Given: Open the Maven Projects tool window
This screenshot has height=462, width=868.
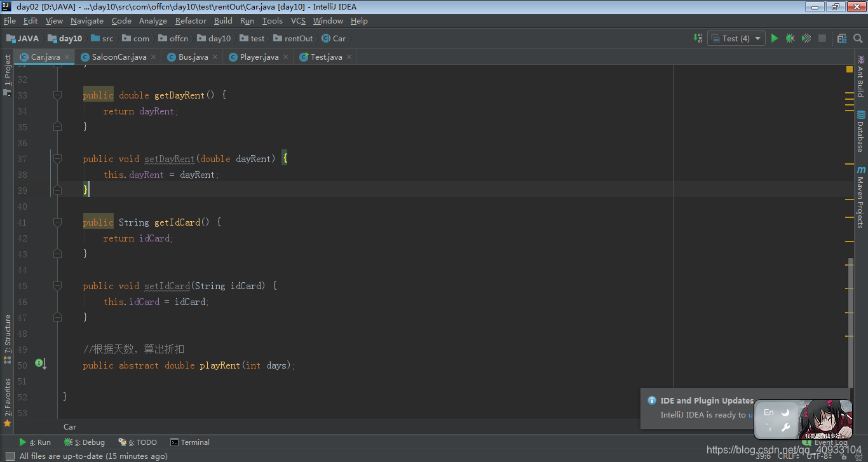Looking at the screenshot, I should coord(861,197).
